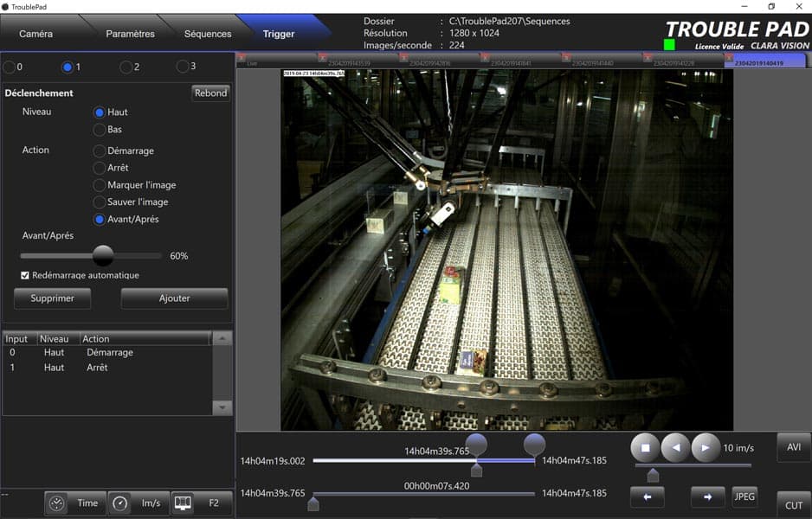This screenshot has height=519, width=812.
Task: Adjust the playback speed slider handle
Action: pos(653,475)
